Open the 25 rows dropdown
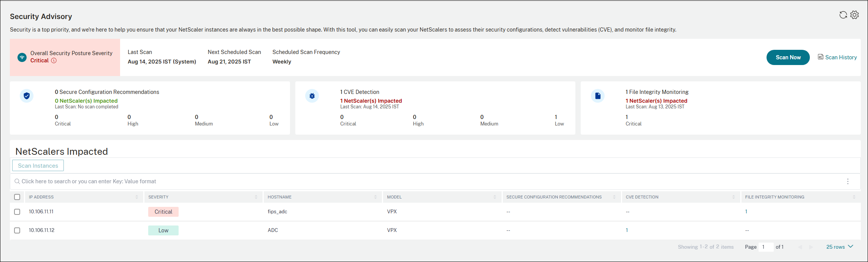This screenshot has height=262, width=868. pos(839,247)
